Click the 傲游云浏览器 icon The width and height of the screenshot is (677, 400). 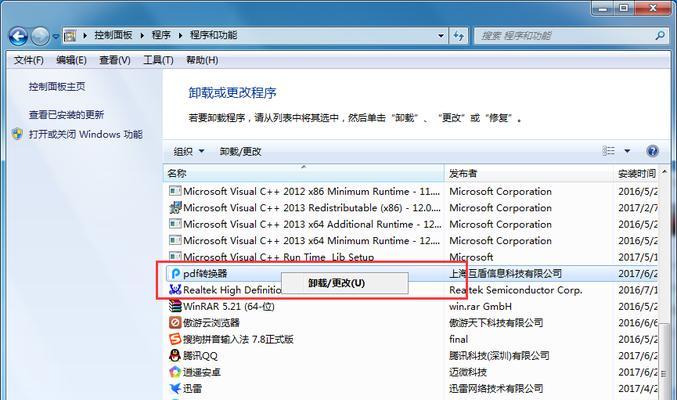pos(175,322)
